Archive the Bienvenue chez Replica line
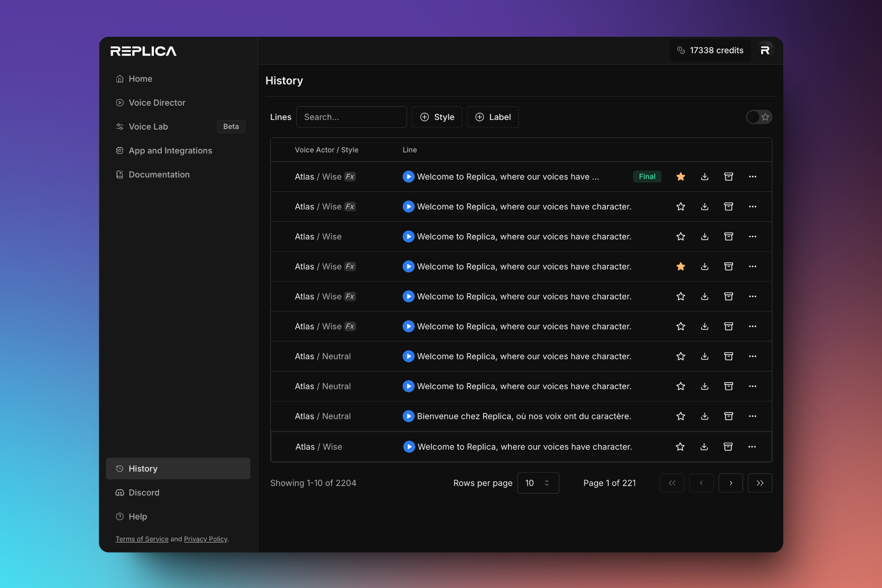Screen dimensions: 882x588 [x=729, y=416]
